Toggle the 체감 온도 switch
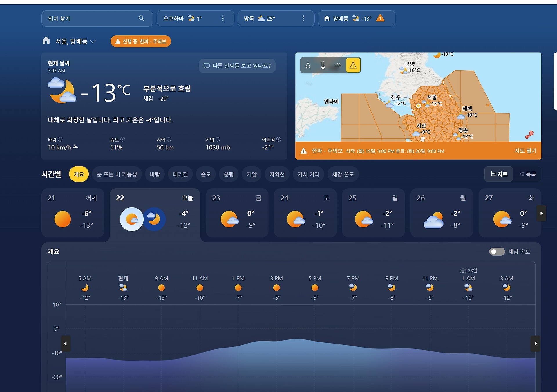Image resolution: width=557 pixels, height=392 pixels. pyautogui.click(x=497, y=252)
